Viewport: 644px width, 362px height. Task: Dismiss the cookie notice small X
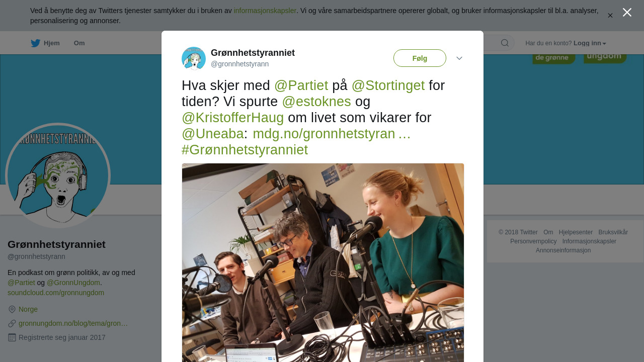tap(610, 16)
